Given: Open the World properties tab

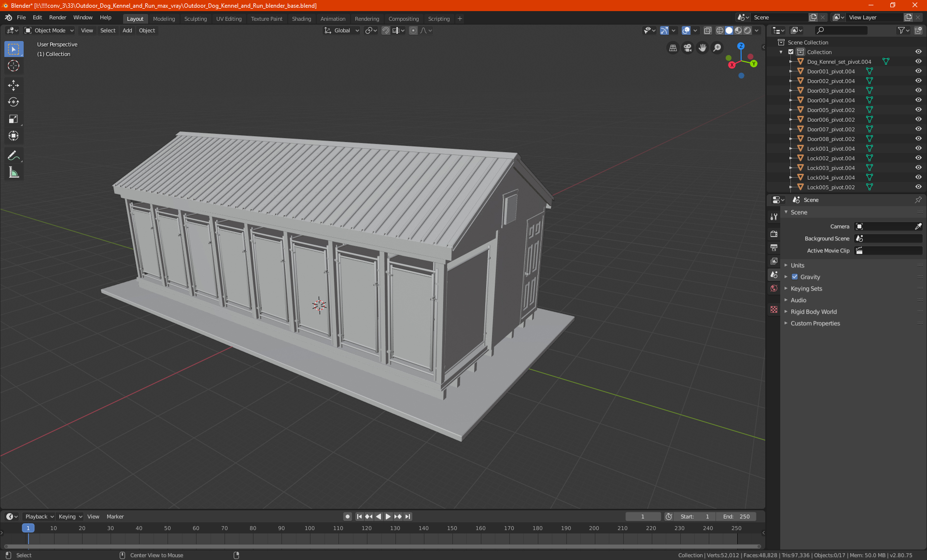Looking at the screenshot, I should [x=774, y=288].
